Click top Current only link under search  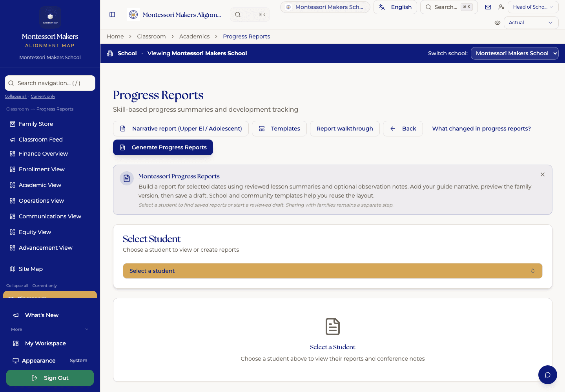pyautogui.click(x=43, y=96)
